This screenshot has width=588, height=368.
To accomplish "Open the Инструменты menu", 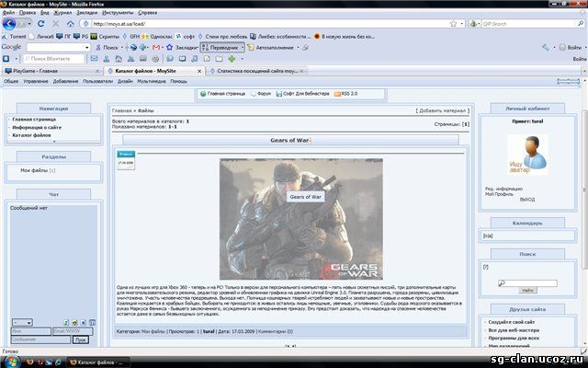I will pyautogui.click(x=118, y=12).
